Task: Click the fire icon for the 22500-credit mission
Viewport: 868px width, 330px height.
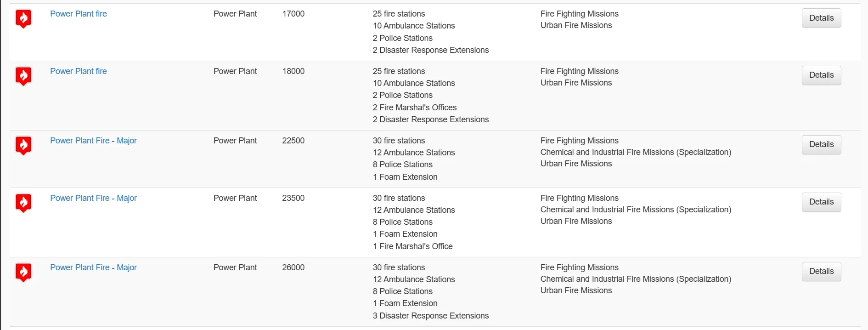Action: [23, 146]
